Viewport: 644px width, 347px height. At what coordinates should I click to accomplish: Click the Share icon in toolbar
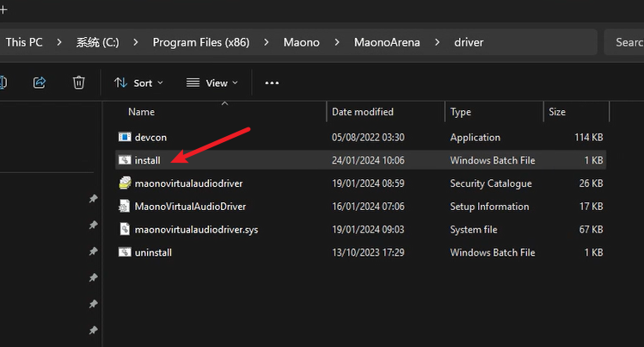coord(40,83)
